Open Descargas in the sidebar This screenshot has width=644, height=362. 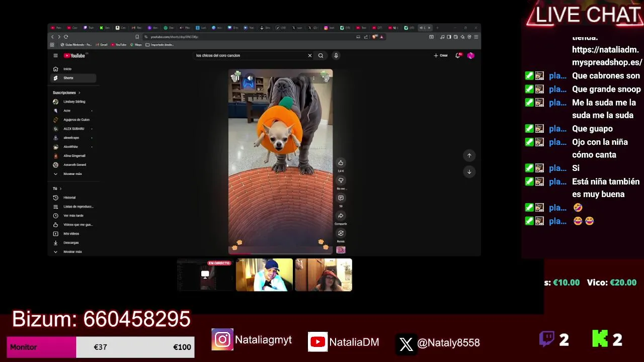73,243
